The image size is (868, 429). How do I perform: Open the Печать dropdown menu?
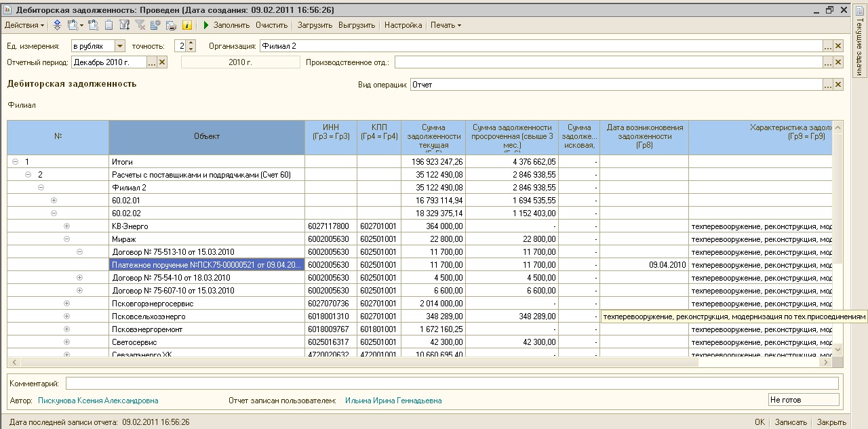(x=446, y=25)
